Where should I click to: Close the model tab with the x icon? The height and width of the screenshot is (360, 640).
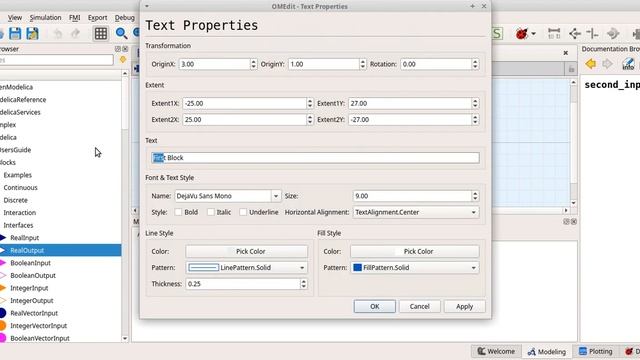pos(566,53)
